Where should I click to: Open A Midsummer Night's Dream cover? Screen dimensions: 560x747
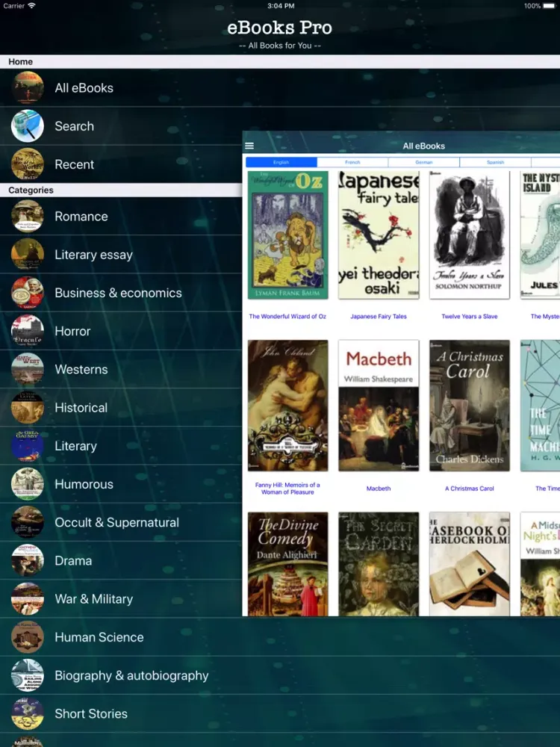(x=540, y=564)
